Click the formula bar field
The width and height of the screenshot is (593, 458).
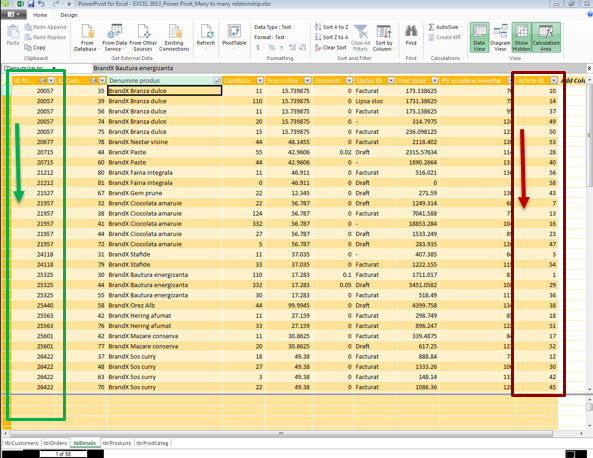(339, 68)
